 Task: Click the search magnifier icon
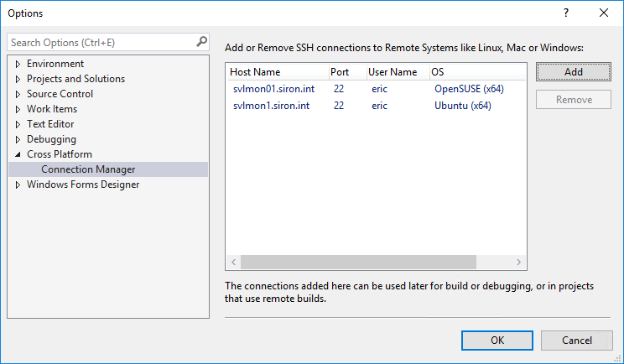click(201, 41)
